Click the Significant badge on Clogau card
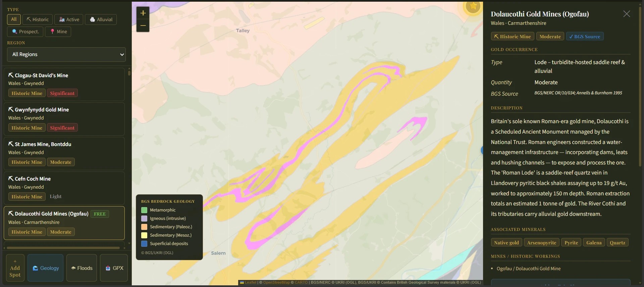The image size is (644, 287). pos(62,93)
